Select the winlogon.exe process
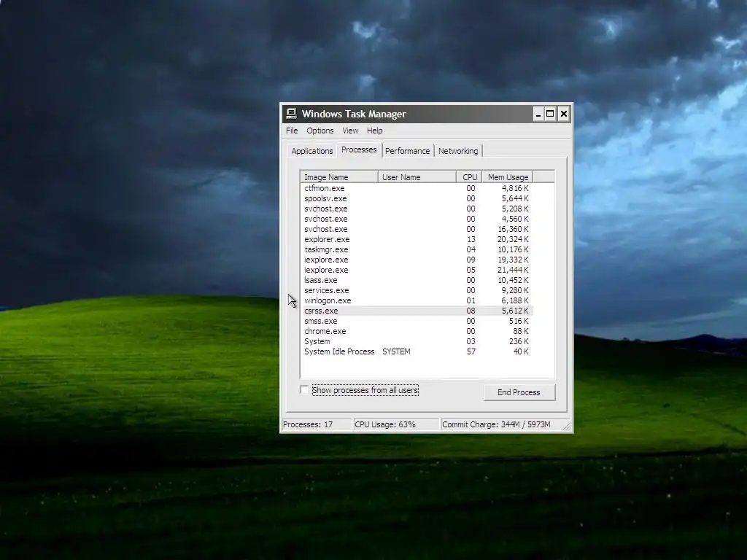The width and height of the screenshot is (747, 560). pos(417,301)
